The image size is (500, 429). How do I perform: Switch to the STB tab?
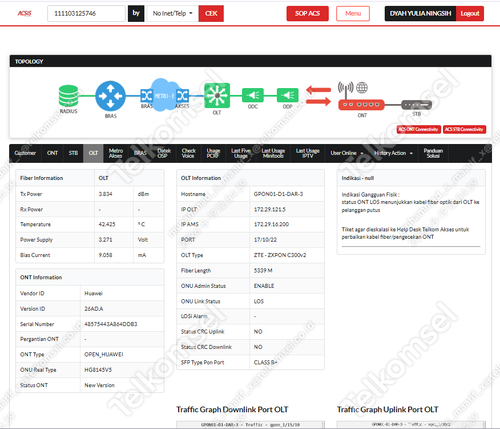coord(73,153)
